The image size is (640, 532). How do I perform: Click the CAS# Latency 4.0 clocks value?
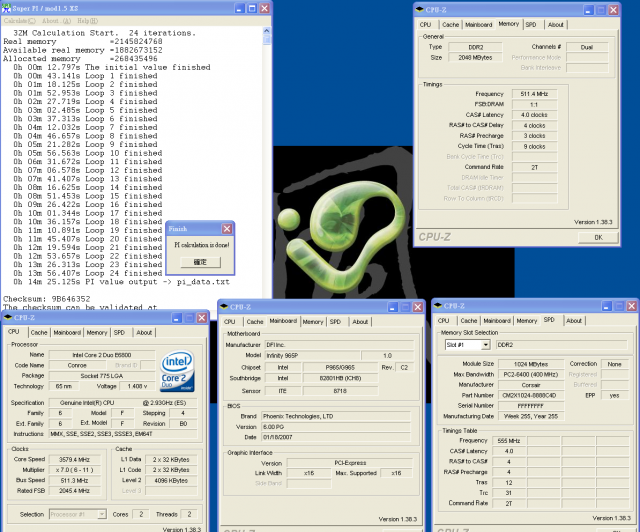click(534, 115)
